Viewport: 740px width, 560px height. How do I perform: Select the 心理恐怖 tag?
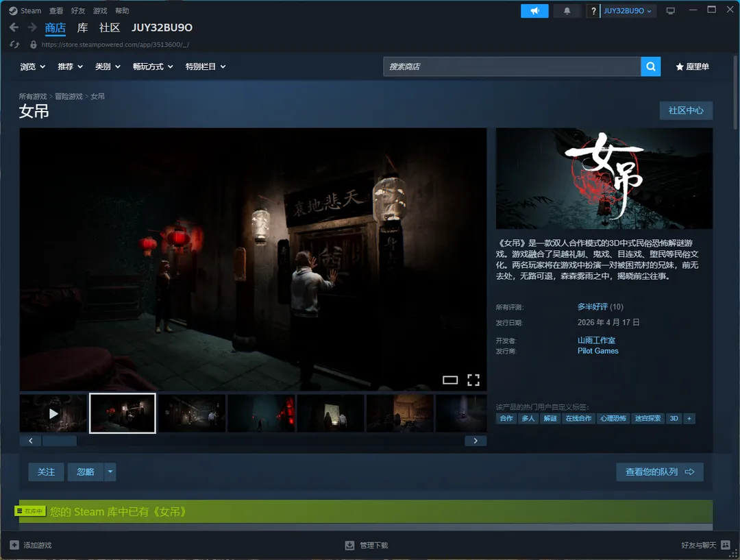[613, 418]
